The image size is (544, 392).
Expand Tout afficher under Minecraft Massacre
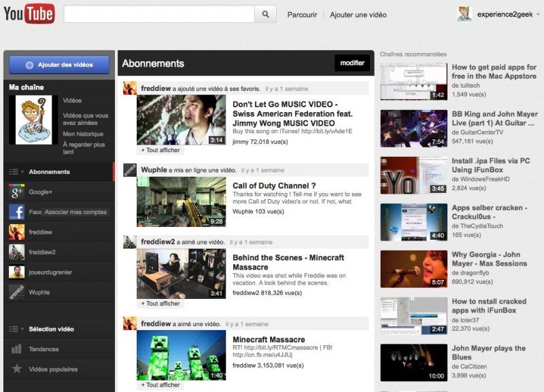pyautogui.click(x=160, y=385)
